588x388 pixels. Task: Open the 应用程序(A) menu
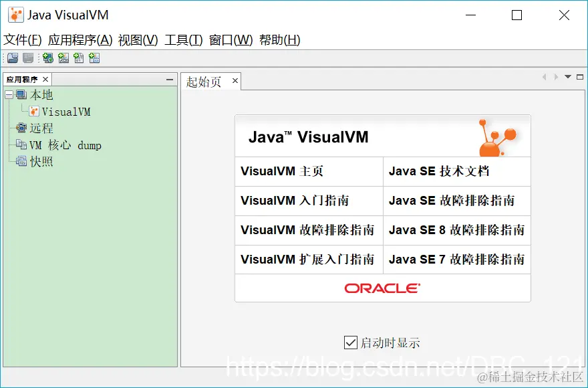pyautogui.click(x=80, y=40)
